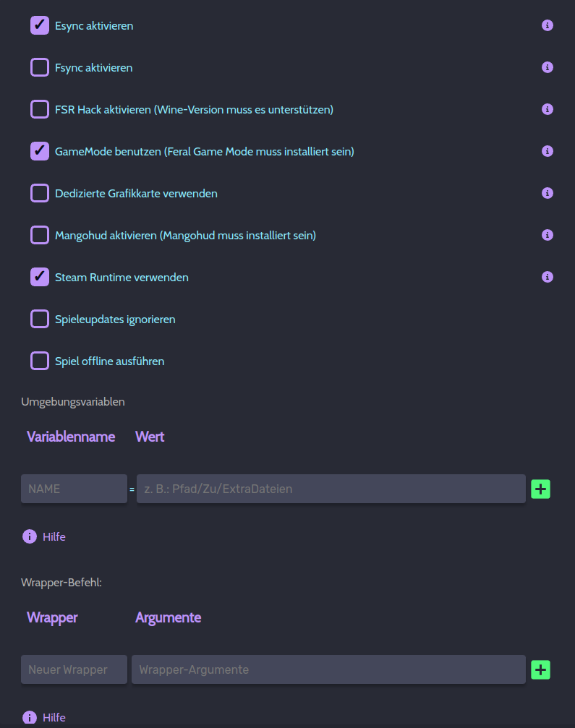
Task: Uncheck GameMode benutzen option
Action: coord(40,152)
